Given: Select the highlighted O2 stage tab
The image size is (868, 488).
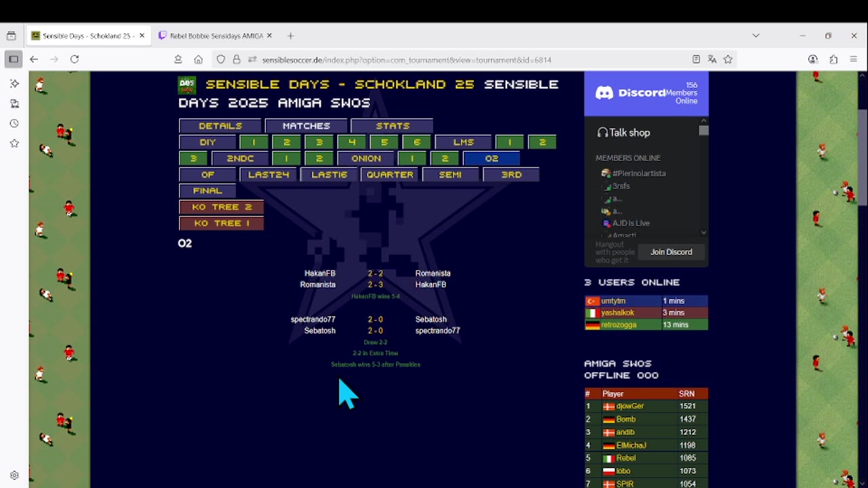Looking at the screenshot, I should (492, 159).
